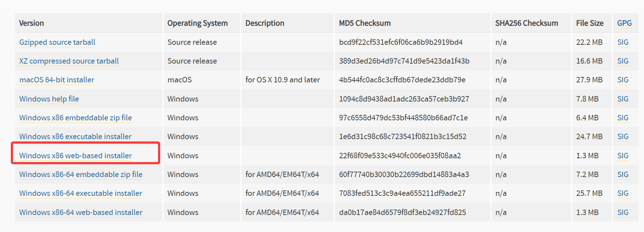This screenshot has height=232, width=644.
Task: Open SIG for Windows help file
Action: coord(623,99)
